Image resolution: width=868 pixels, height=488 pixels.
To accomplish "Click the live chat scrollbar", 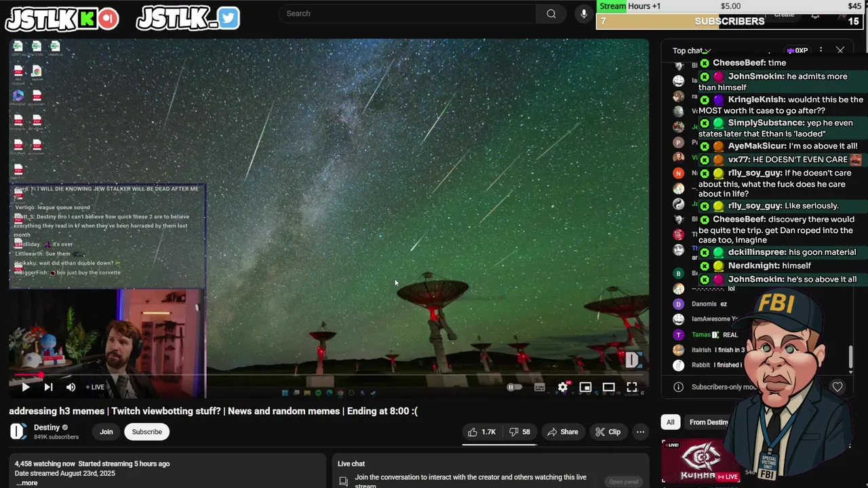I will 851,356.
